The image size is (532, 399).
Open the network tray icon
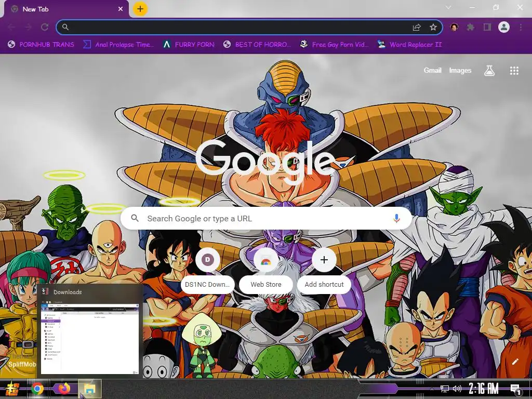[x=445, y=389]
